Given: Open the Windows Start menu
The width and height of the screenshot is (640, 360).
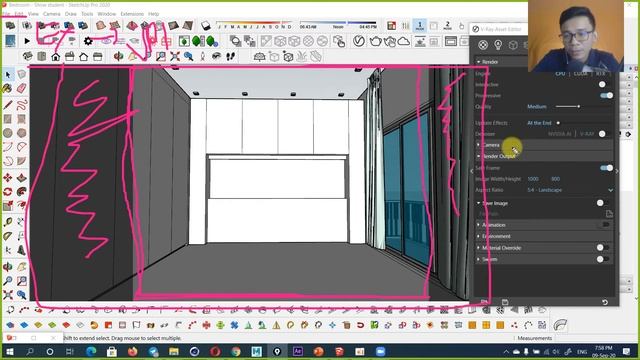Looking at the screenshot, I should point(9,351).
